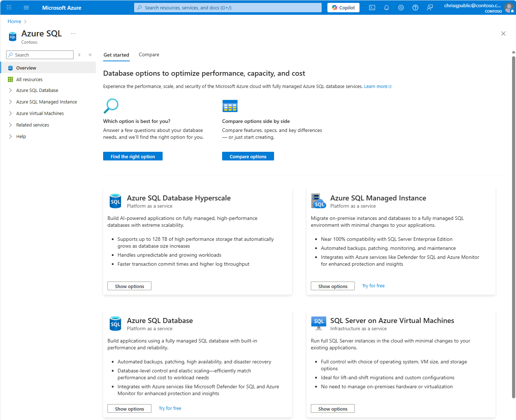516x420 pixels.
Task: Click the Azure SQL service icon in the header
Action: tap(12, 36)
